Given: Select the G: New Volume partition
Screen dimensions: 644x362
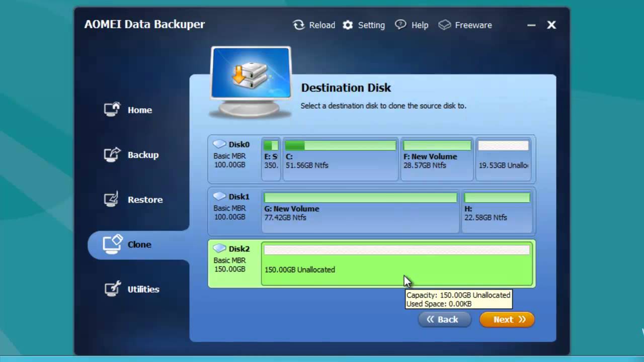Looking at the screenshot, I should tap(360, 211).
